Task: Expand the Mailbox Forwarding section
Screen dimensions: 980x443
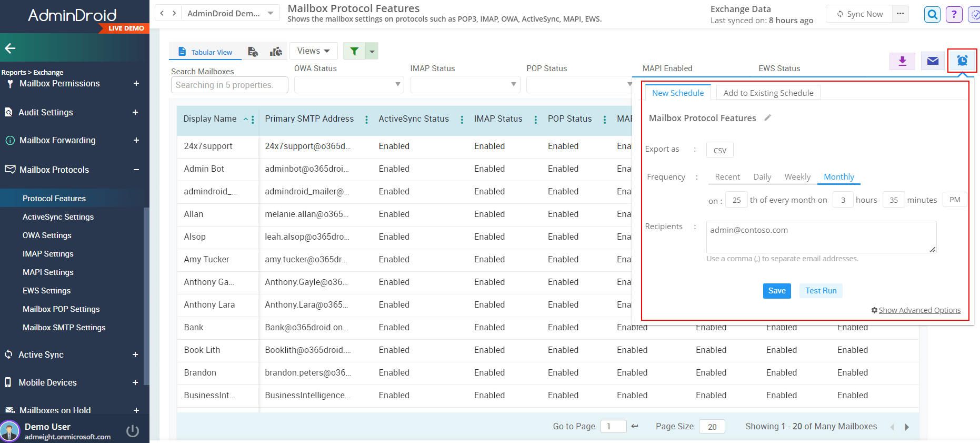Action: click(136, 140)
